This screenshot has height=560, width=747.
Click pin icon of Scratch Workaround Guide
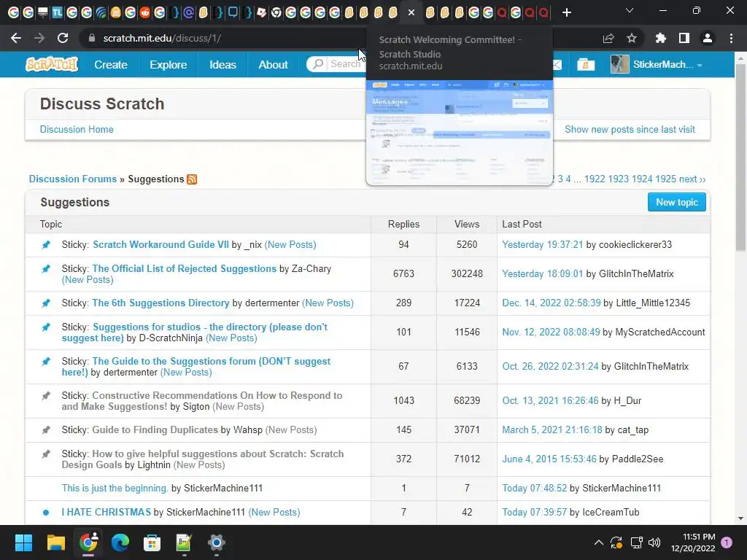[46, 245]
